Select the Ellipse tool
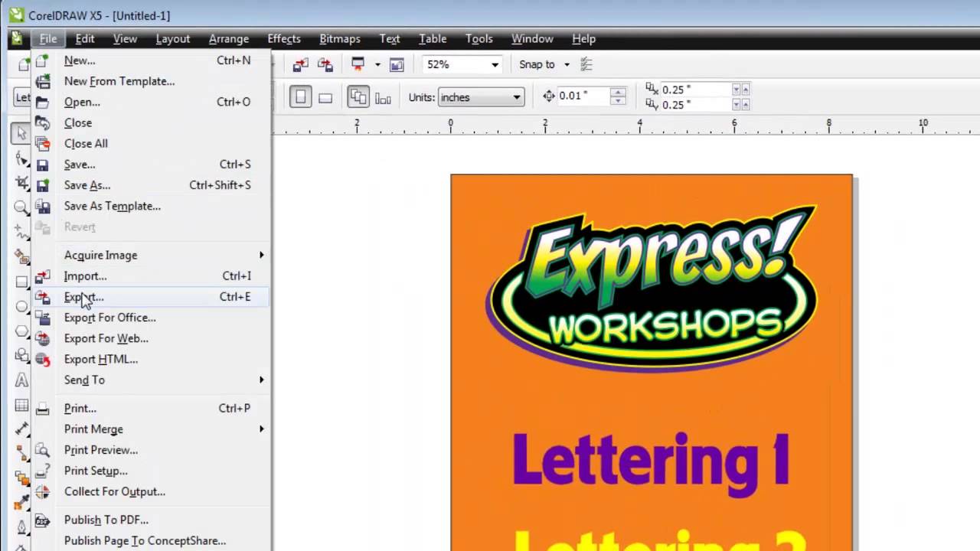The image size is (980, 551). point(21,306)
